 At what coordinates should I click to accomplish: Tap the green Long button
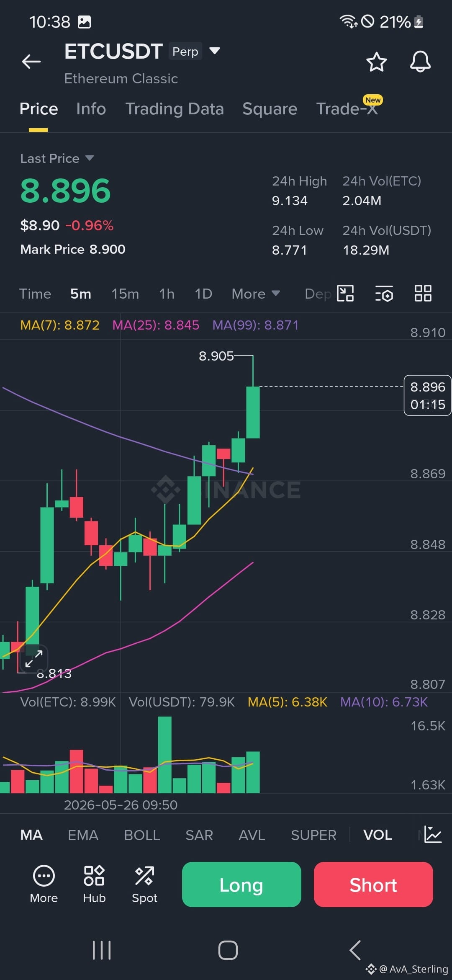pyautogui.click(x=241, y=885)
